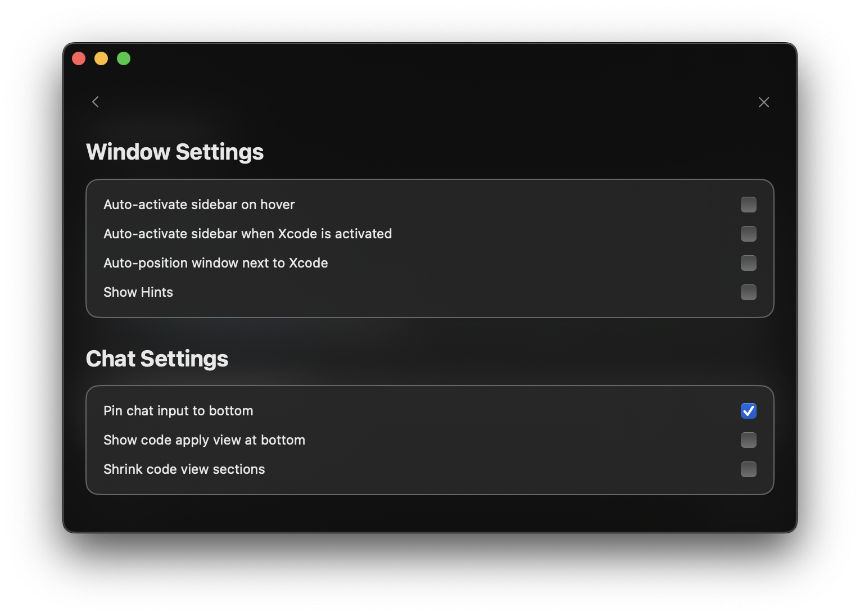860x616 pixels.
Task: Select the Chat Settings heading
Action: click(157, 358)
